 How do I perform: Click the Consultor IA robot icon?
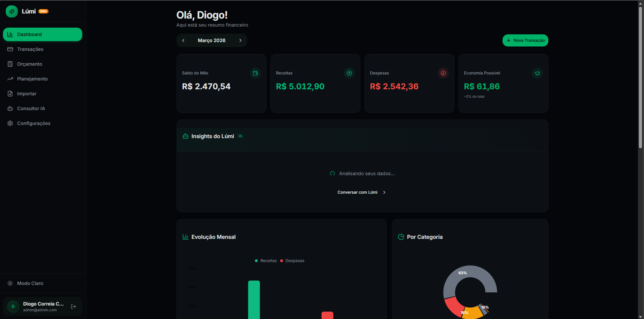[x=10, y=108]
